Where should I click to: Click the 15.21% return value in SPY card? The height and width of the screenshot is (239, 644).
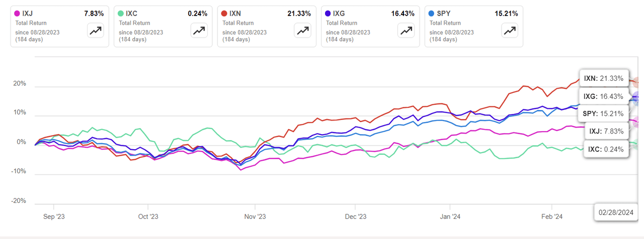(x=506, y=14)
